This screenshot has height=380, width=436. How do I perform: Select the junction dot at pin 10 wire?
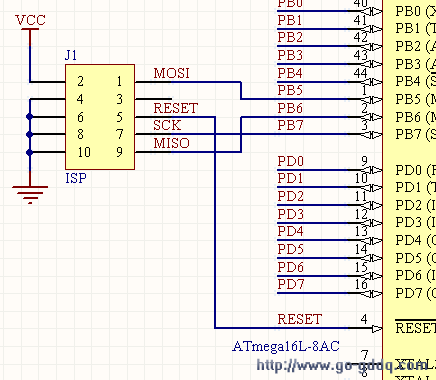(30, 152)
